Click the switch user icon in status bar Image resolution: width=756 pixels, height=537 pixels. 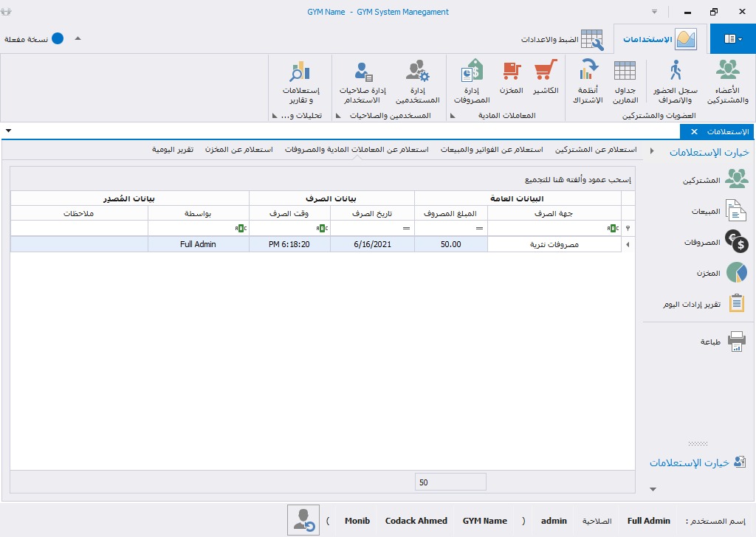(x=303, y=520)
